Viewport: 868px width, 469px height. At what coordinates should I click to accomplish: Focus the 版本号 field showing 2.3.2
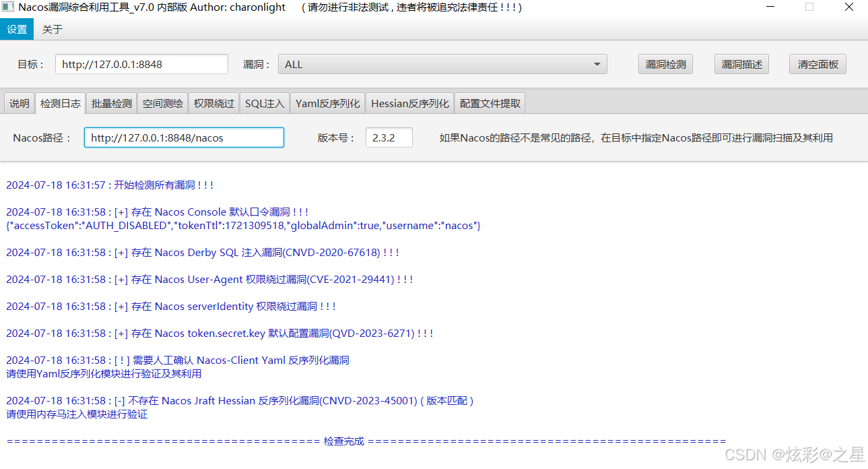click(x=389, y=137)
